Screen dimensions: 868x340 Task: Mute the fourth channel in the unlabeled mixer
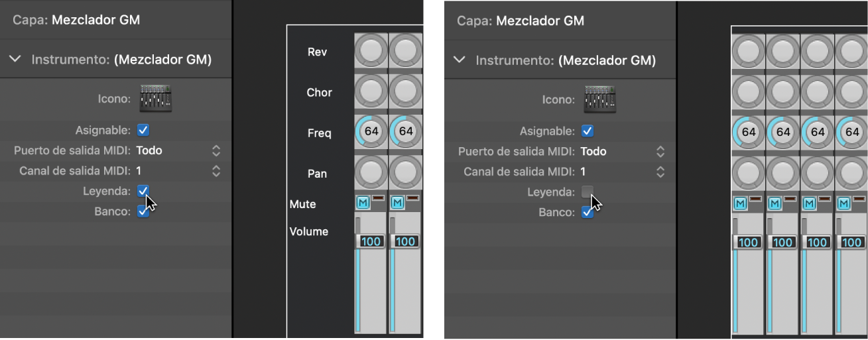[x=843, y=202]
